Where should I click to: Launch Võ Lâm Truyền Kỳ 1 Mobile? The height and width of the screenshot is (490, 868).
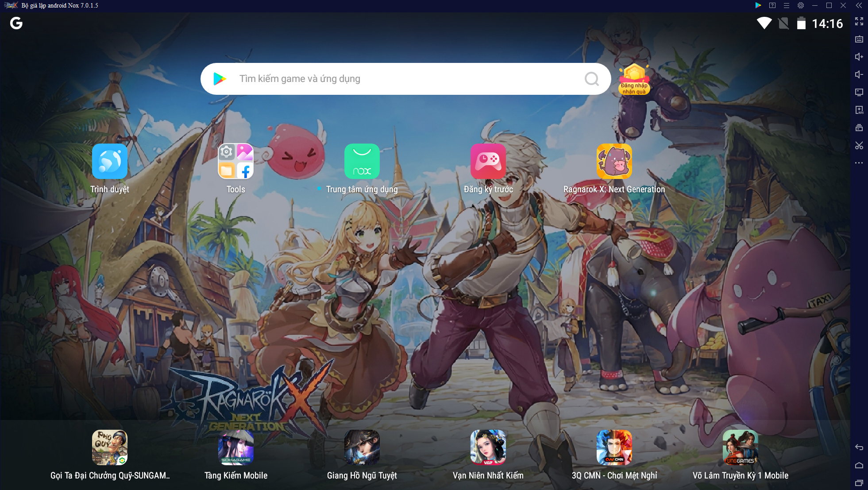click(740, 447)
